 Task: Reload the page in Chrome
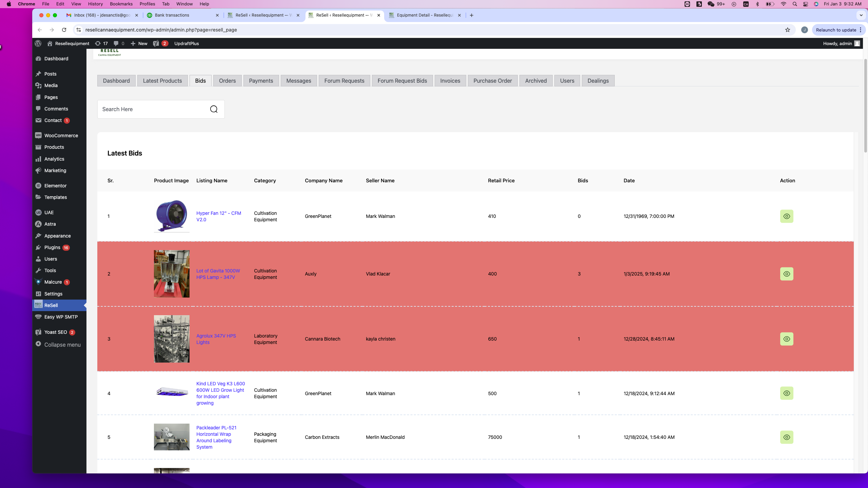[64, 30]
